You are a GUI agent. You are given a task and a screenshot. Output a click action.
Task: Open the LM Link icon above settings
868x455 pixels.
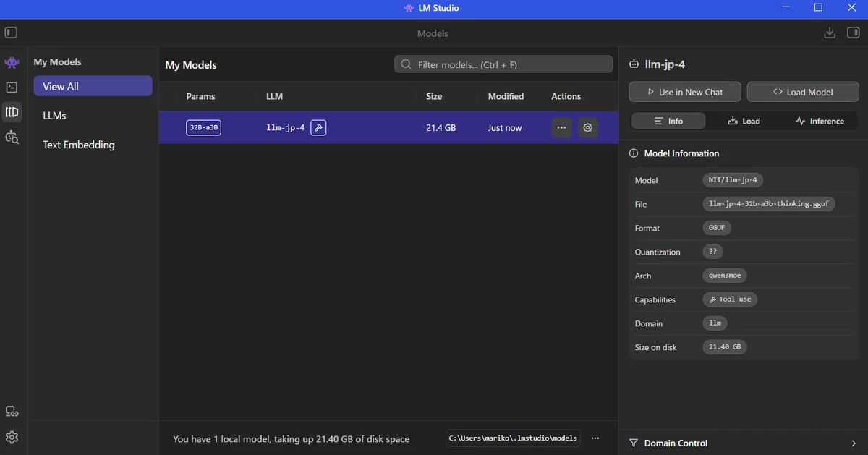(12, 412)
